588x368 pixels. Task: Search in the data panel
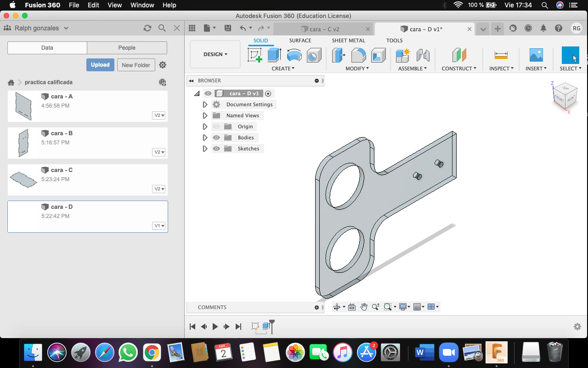coord(162,28)
